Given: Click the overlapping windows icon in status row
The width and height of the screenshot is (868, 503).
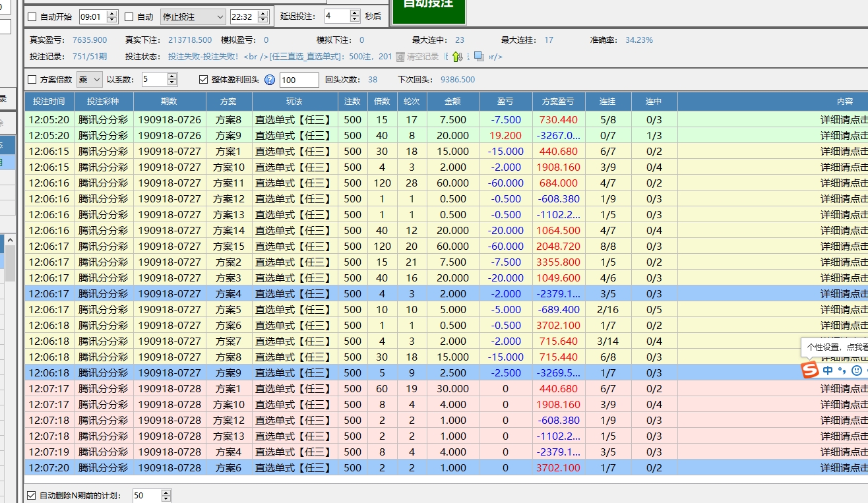Looking at the screenshot, I should pyautogui.click(x=479, y=57).
